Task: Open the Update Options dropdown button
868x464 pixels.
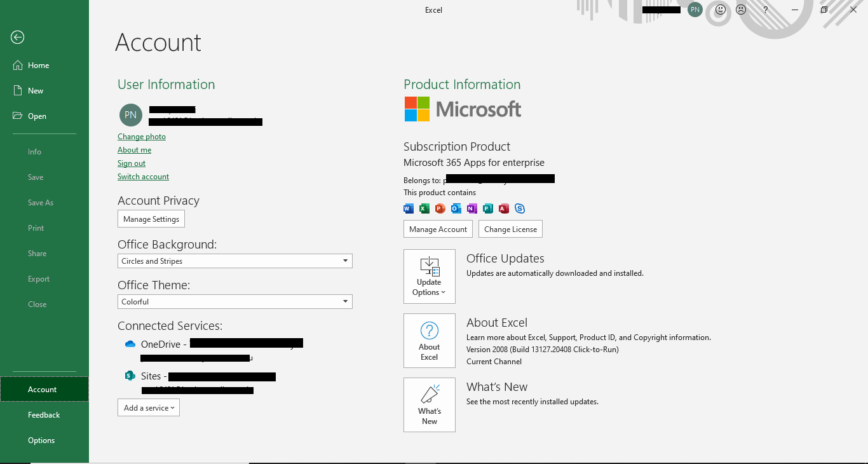Action: (430, 276)
